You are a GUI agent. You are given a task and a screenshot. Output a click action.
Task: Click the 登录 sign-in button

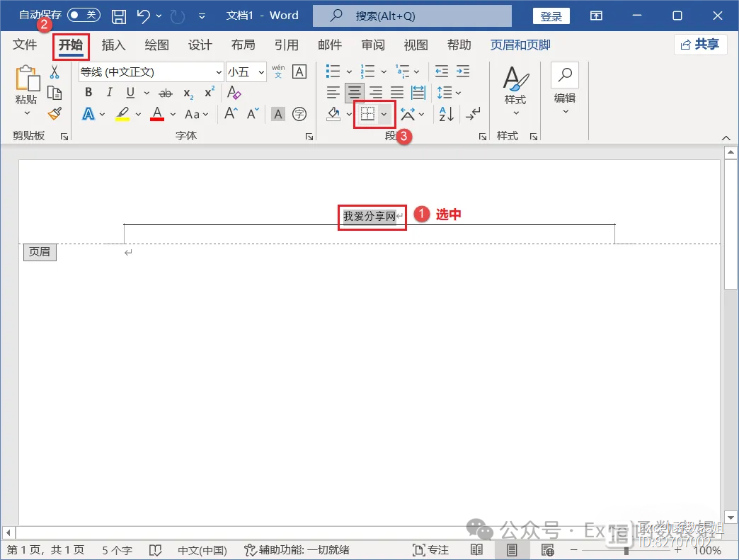pyautogui.click(x=551, y=16)
